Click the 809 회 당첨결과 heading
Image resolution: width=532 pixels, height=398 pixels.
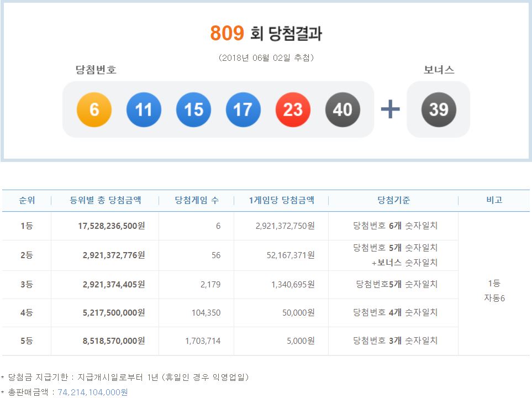tap(266, 34)
